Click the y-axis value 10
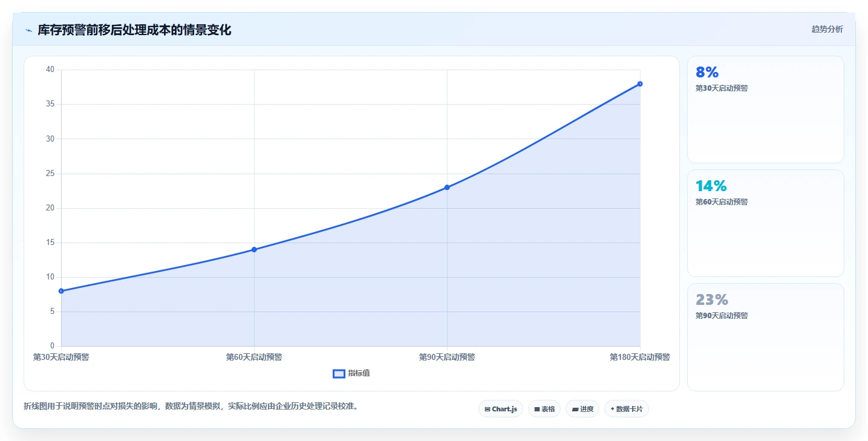Viewport: 868px width, 441px height. click(x=50, y=277)
